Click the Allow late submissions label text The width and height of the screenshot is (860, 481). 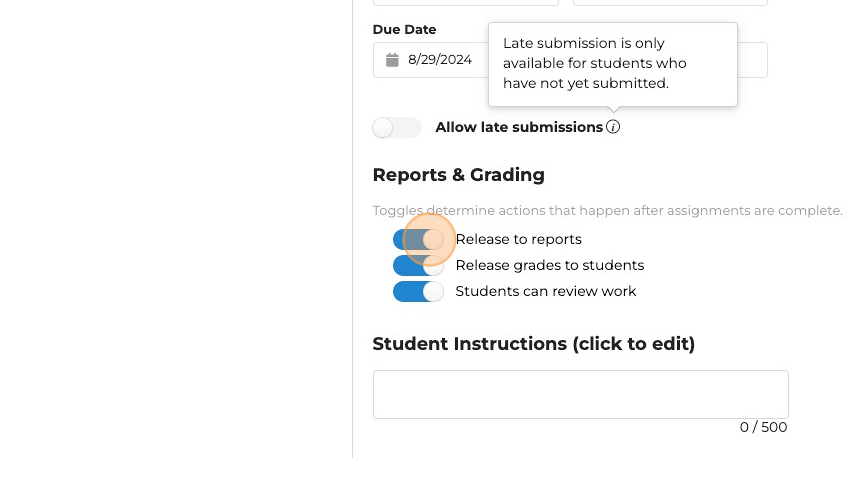pos(519,128)
